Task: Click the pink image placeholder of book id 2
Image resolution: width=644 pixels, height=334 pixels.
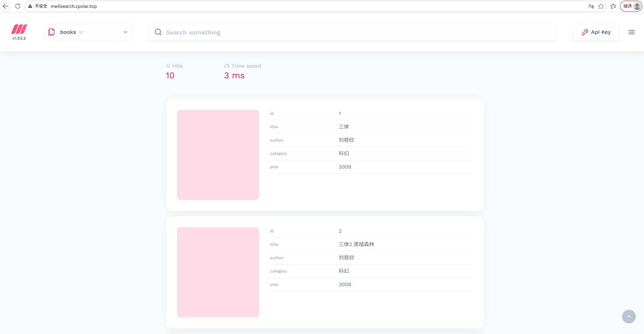Action: tap(218, 272)
